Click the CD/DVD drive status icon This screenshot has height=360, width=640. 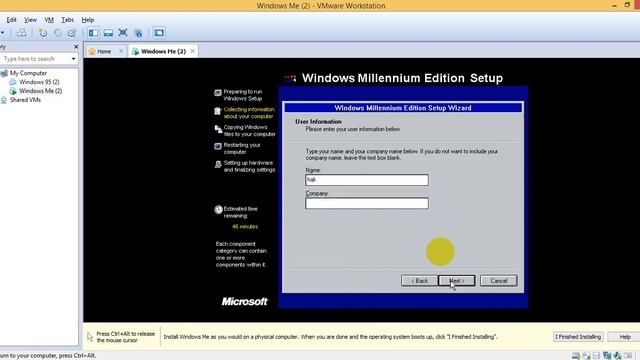[587, 356]
